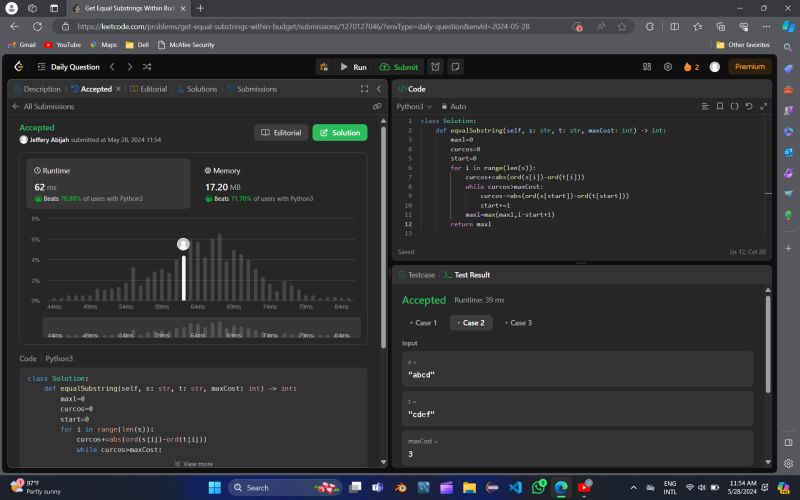Go to next question arrow
This screenshot has width=800, height=500.
point(130,67)
